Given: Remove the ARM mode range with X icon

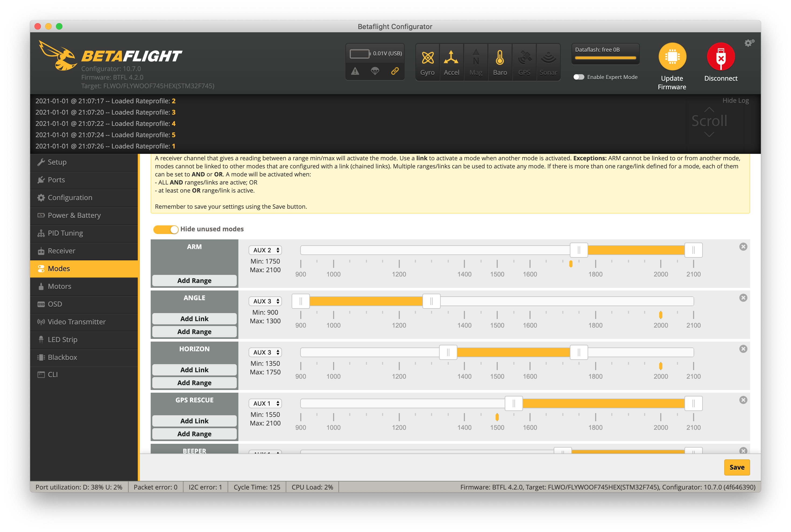Looking at the screenshot, I should [743, 247].
